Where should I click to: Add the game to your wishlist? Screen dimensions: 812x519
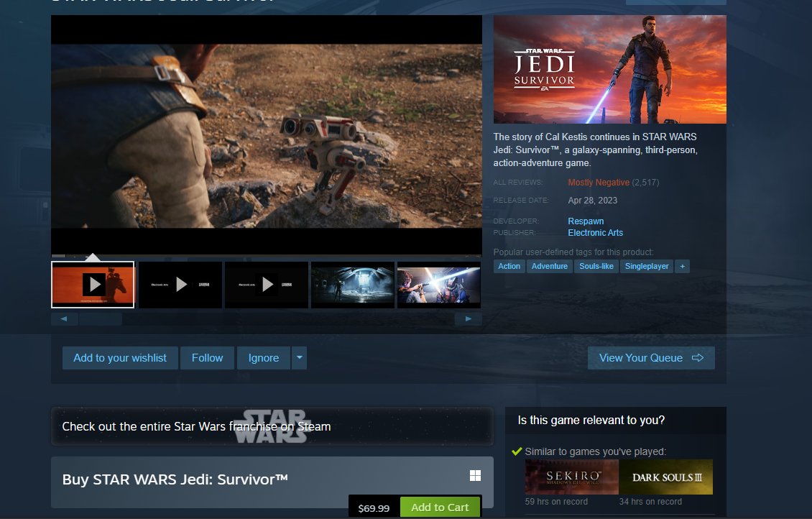(120, 358)
